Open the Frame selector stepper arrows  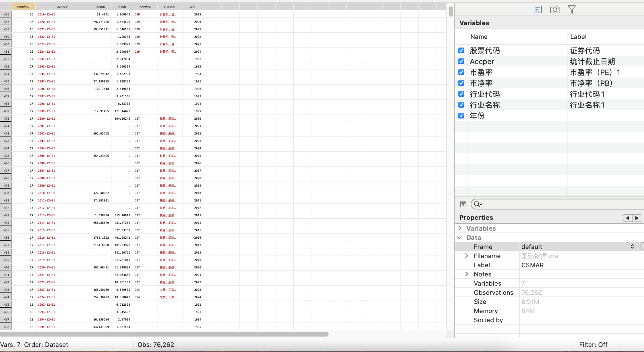coord(632,247)
